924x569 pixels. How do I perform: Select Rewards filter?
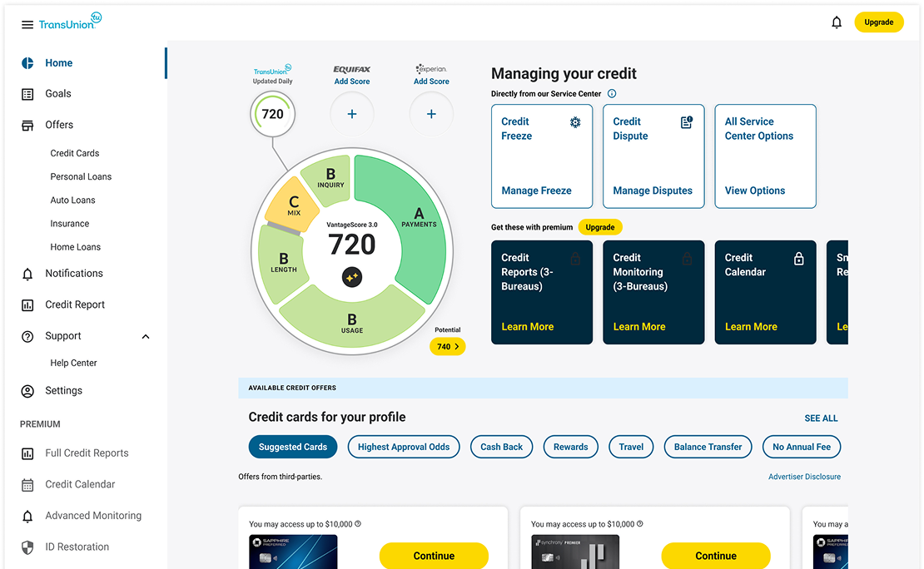click(x=570, y=447)
